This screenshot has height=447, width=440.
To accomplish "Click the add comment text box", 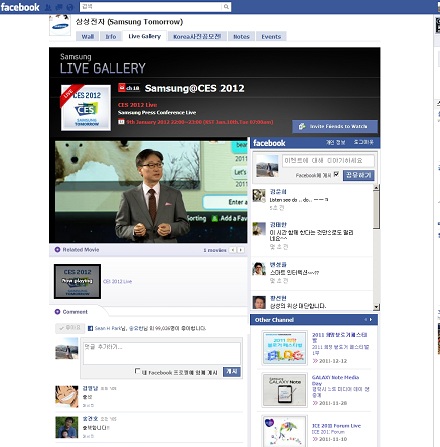I will coord(162,353).
